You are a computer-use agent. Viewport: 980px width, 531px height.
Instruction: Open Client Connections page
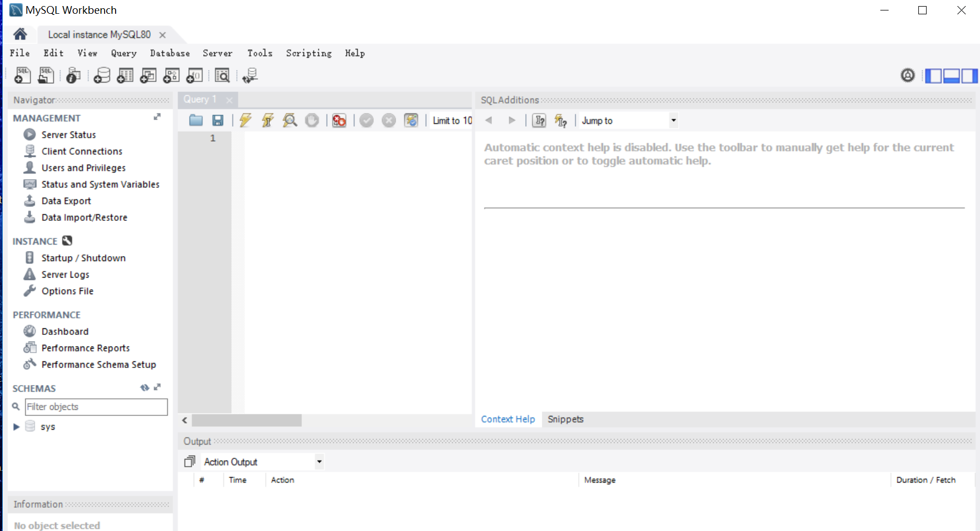coord(82,151)
